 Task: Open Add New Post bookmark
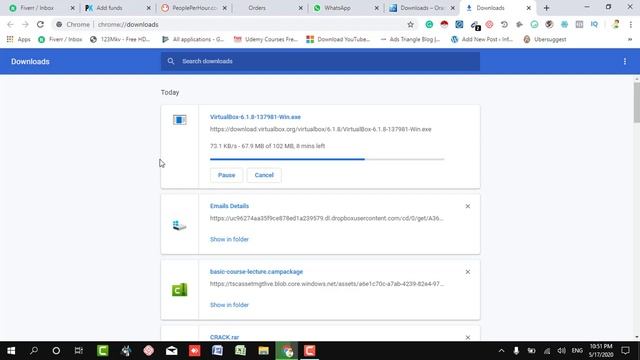482,39
